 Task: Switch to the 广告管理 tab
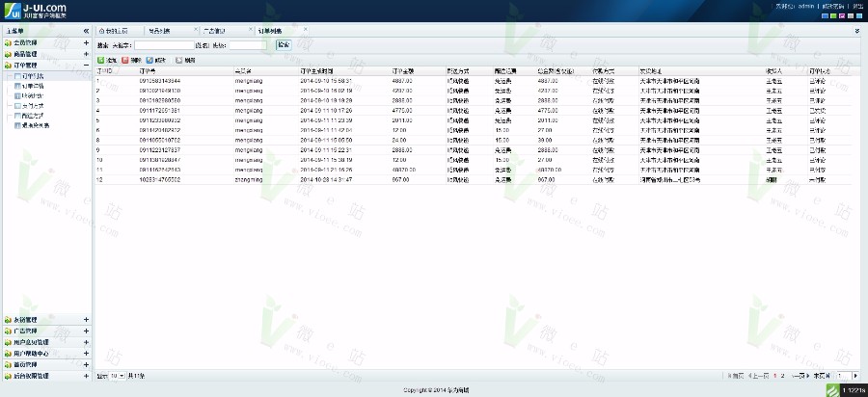(227, 31)
